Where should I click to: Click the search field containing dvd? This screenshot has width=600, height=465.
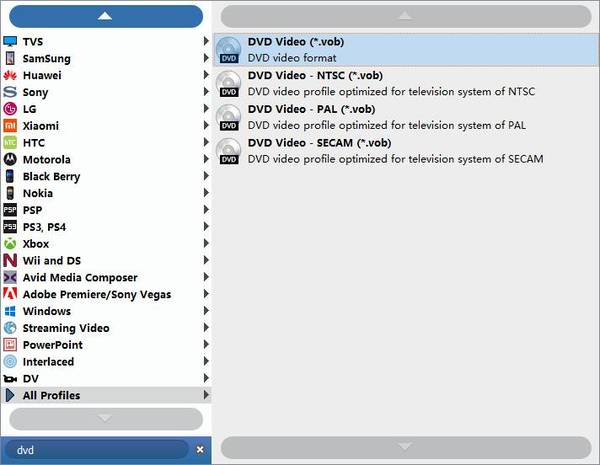coord(98,450)
